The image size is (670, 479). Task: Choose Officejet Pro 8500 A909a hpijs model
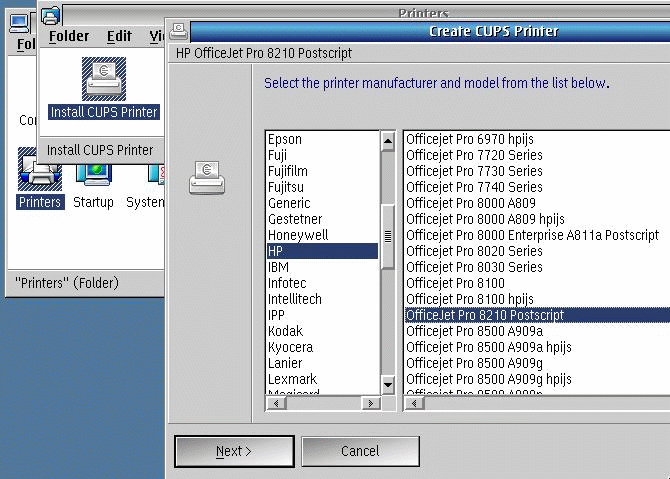coord(537,347)
